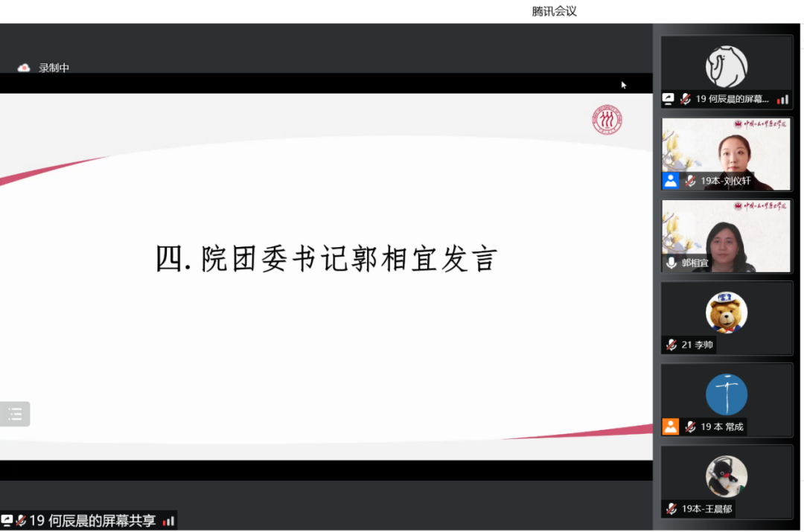Click the cloud recording icon
Viewport: 804px width, 532px height.
24,68
